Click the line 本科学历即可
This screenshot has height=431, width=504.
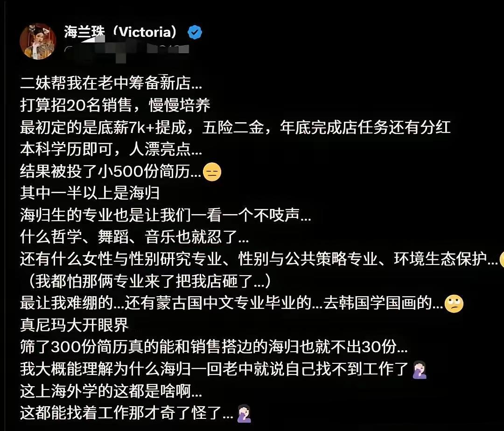[x=111, y=149]
